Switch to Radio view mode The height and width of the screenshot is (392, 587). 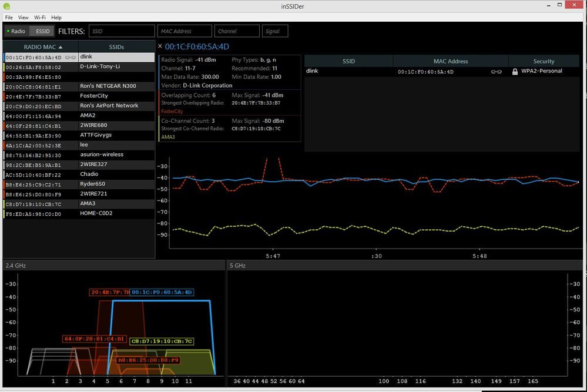pos(16,32)
